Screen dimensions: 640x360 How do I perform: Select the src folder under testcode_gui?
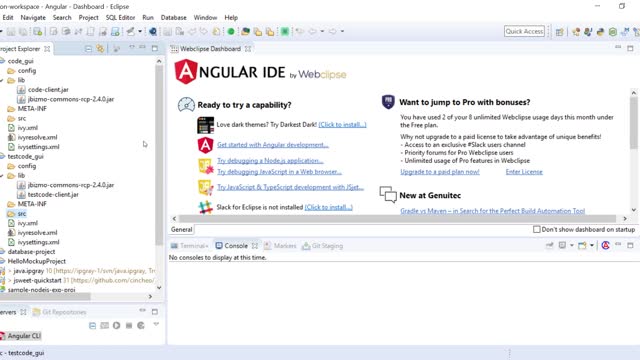pyautogui.click(x=21, y=213)
